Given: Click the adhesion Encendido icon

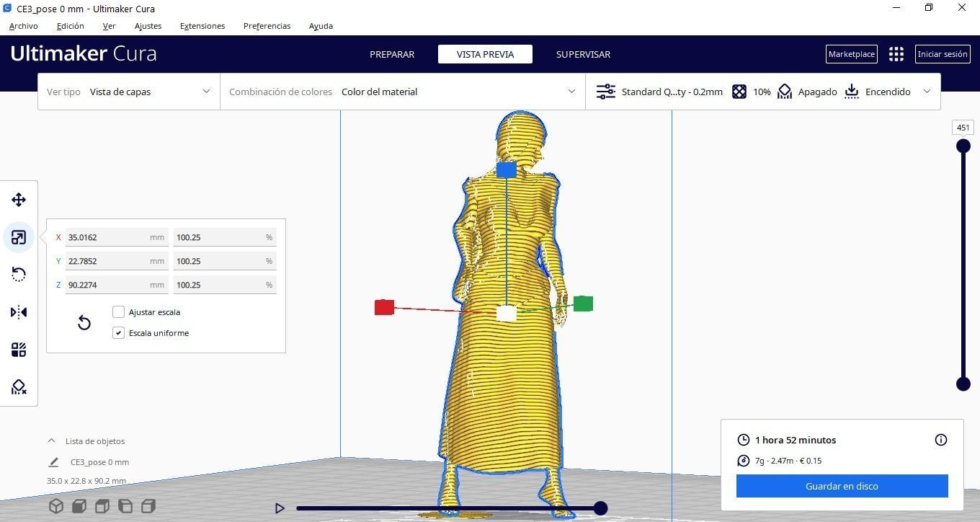Looking at the screenshot, I should [852, 92].
